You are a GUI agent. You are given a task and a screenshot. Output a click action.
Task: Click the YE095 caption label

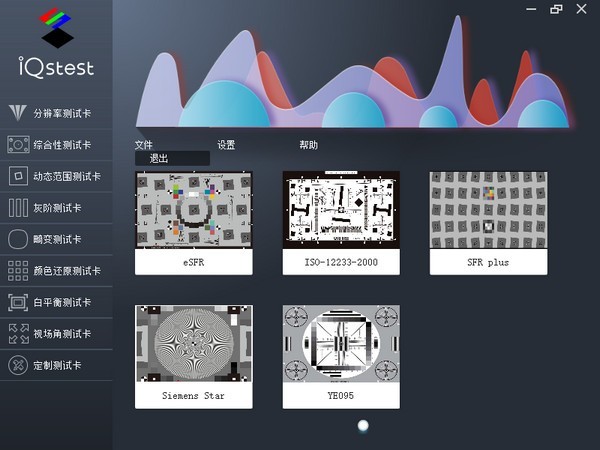coord(341,395)
